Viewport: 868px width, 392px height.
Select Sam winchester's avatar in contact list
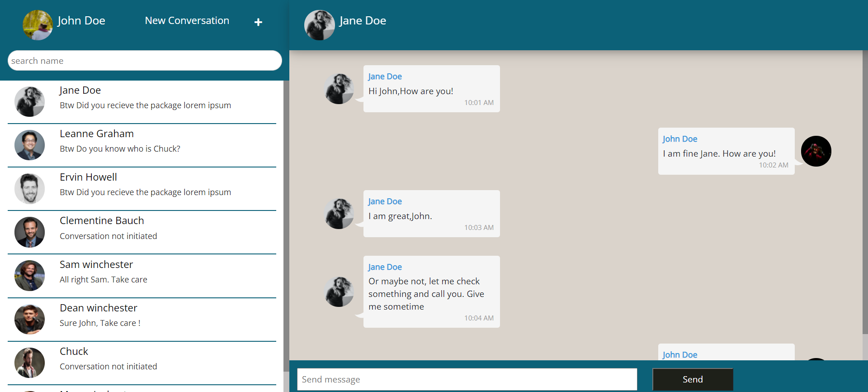point(29,276)
